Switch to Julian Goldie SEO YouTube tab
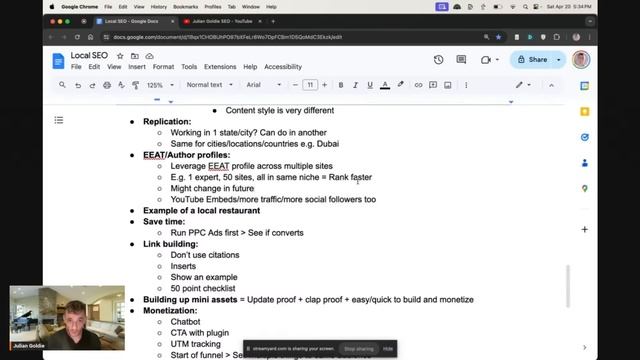 click(222, 21)
